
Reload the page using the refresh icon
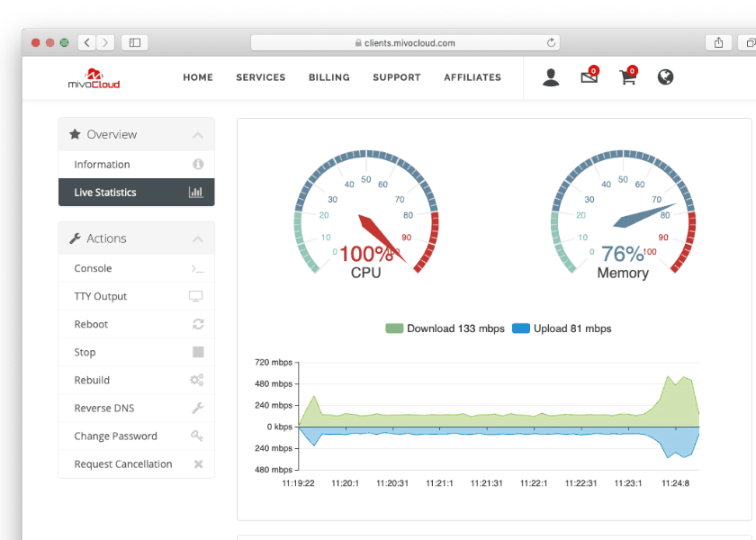click(x=551, y=43)
